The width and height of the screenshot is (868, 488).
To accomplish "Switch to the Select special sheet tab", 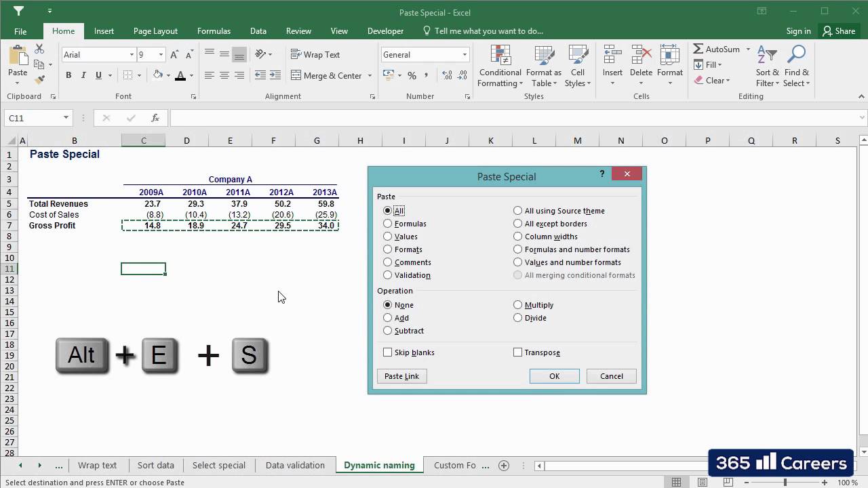I will tap(218, 466).
